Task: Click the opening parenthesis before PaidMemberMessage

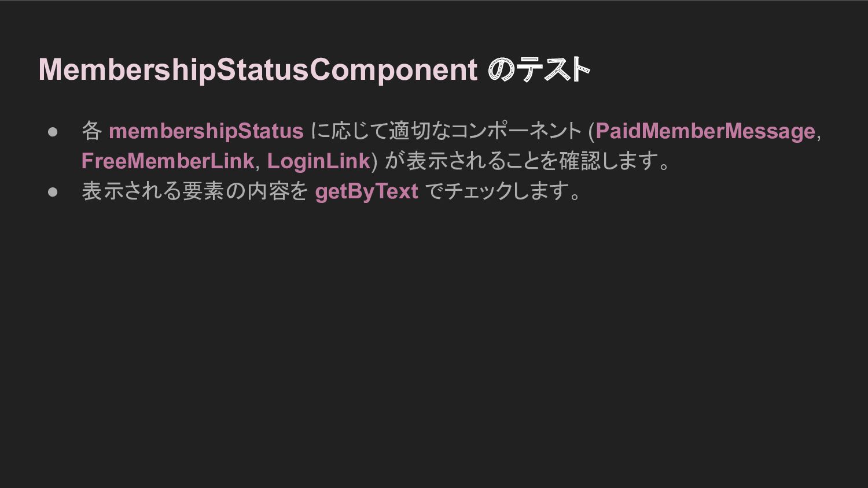Action: click(x=591, y=132)
